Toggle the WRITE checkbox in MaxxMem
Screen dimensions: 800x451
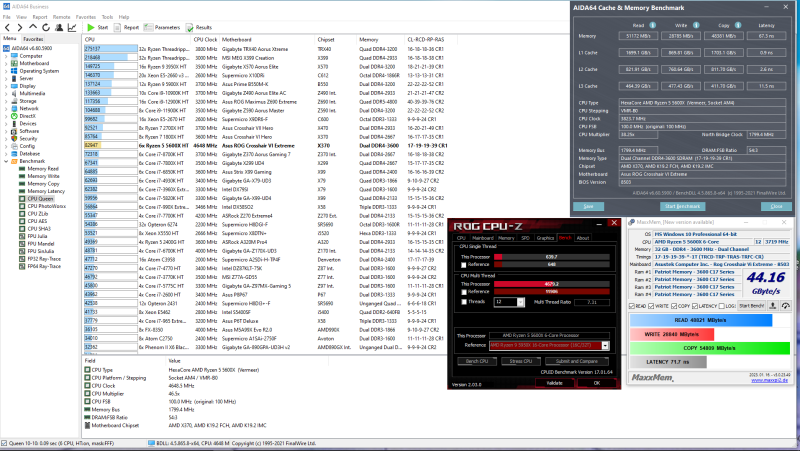[x=651, y=306]
